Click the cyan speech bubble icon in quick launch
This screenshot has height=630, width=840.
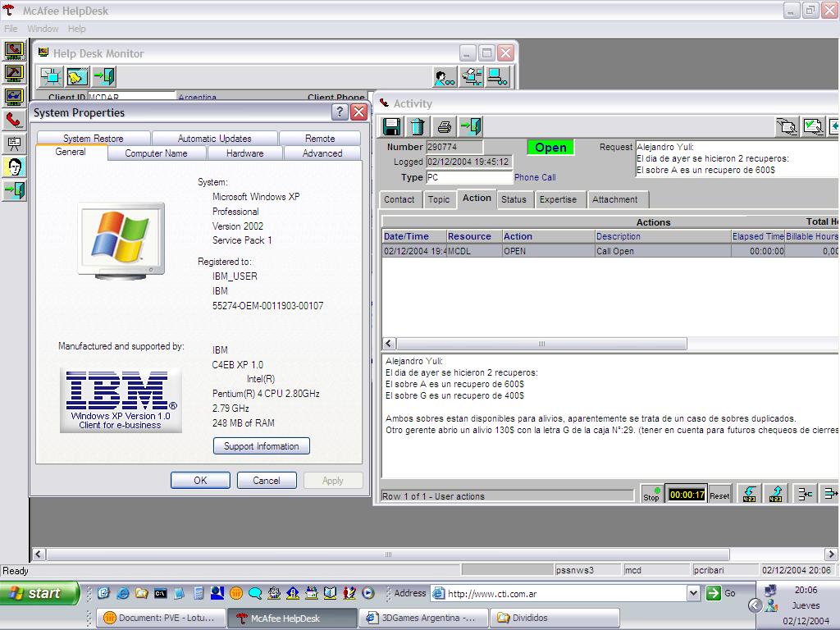pyautogui.click(x=255, y=593)
